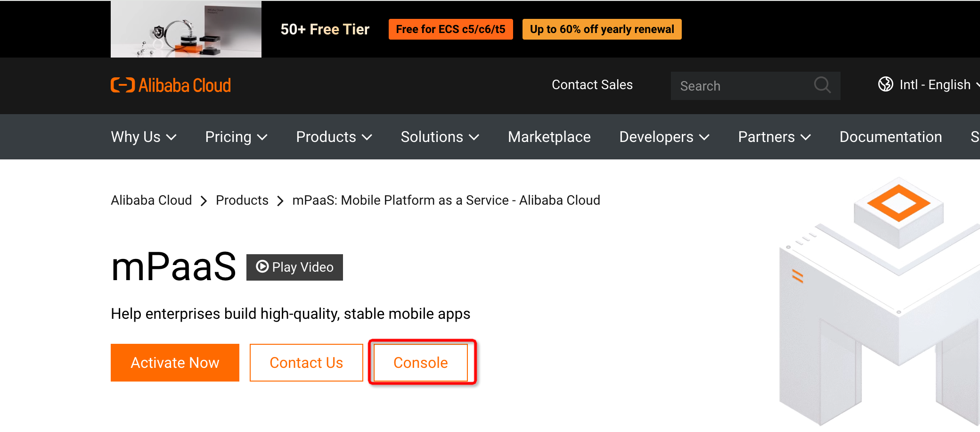Play the mPaaS intro video
The width and height of the screenshot is (980, 432).
[x=294, y=267]
